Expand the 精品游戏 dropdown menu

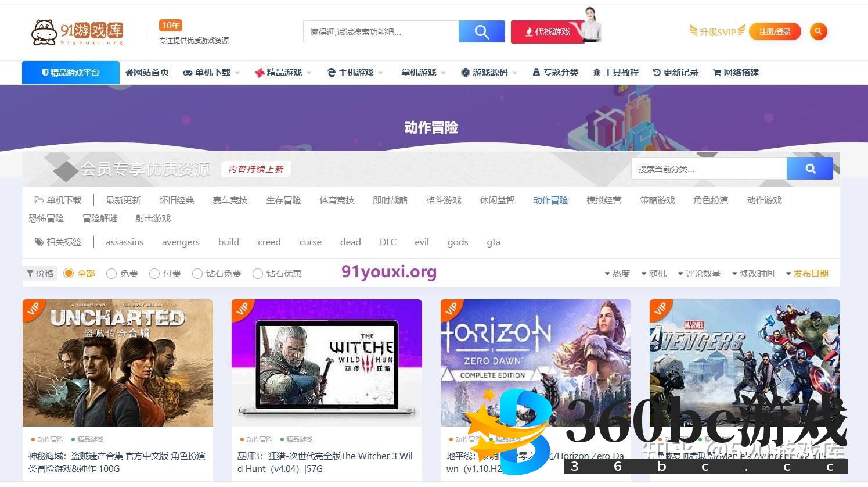pyautogui.click(x=283, y=73)
